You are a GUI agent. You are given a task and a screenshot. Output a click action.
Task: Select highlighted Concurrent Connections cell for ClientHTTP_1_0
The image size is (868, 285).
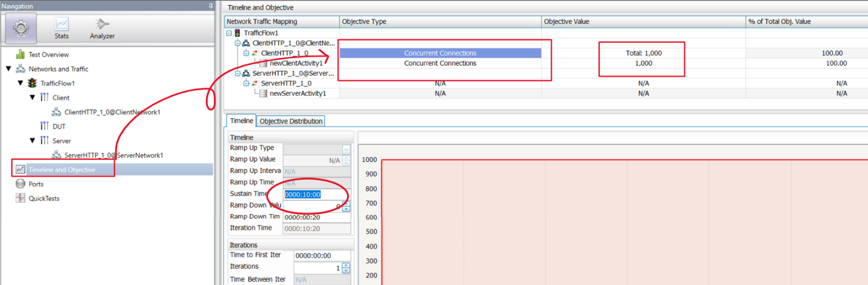coord(440,53)
